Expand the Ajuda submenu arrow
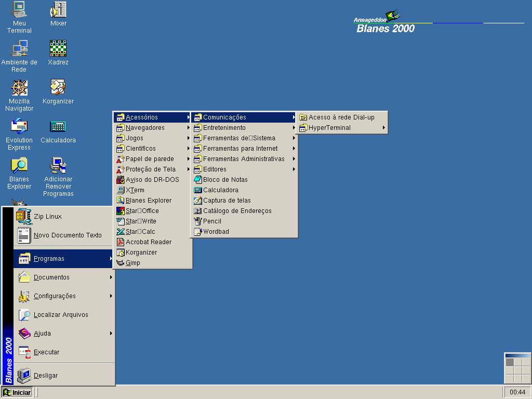Viewport: 532px width, 399px height. (111, 334)
